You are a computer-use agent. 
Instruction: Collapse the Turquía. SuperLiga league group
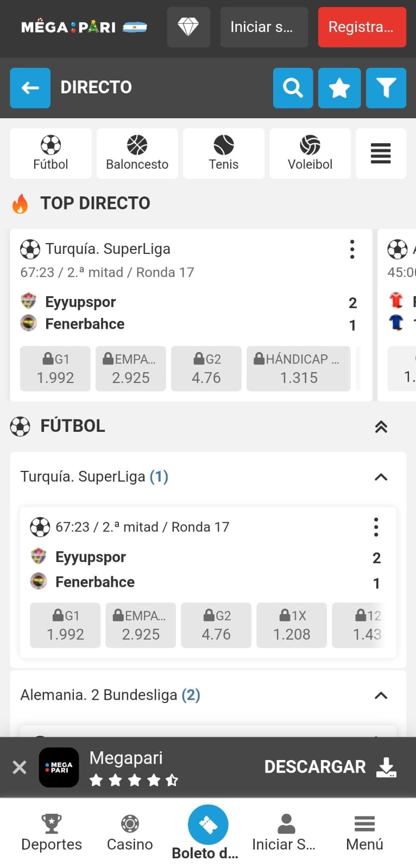click(x=381, y=477)
